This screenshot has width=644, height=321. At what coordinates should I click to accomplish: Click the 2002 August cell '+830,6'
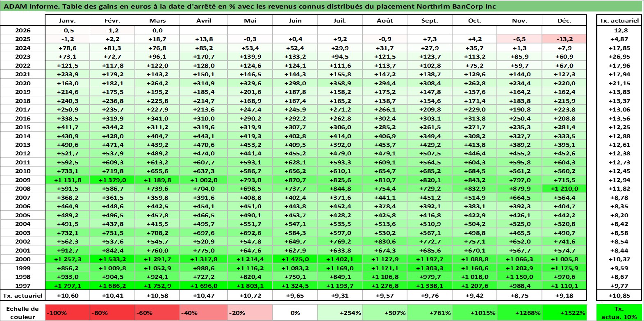click(x=385, y=241)
